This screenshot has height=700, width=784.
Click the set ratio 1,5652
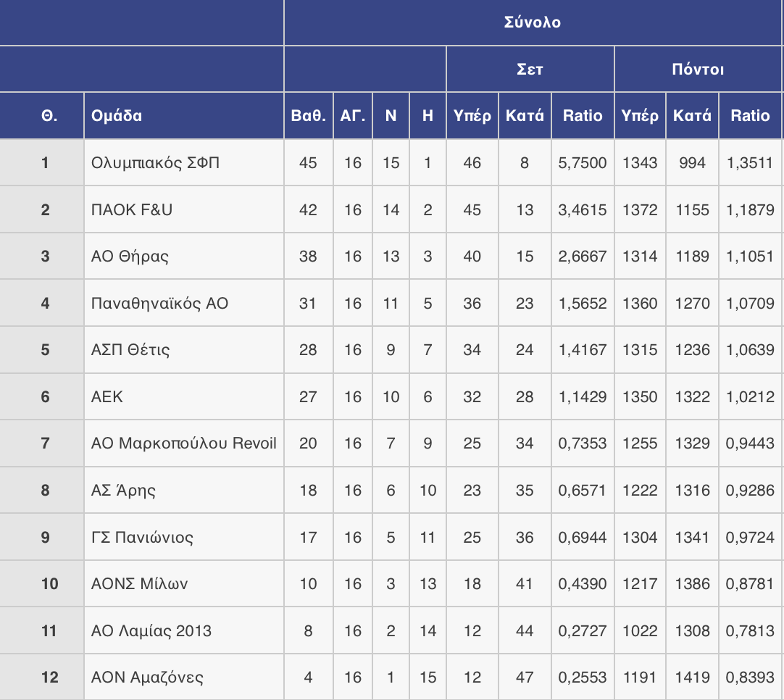pyautogui.click(x=583, y=303)
